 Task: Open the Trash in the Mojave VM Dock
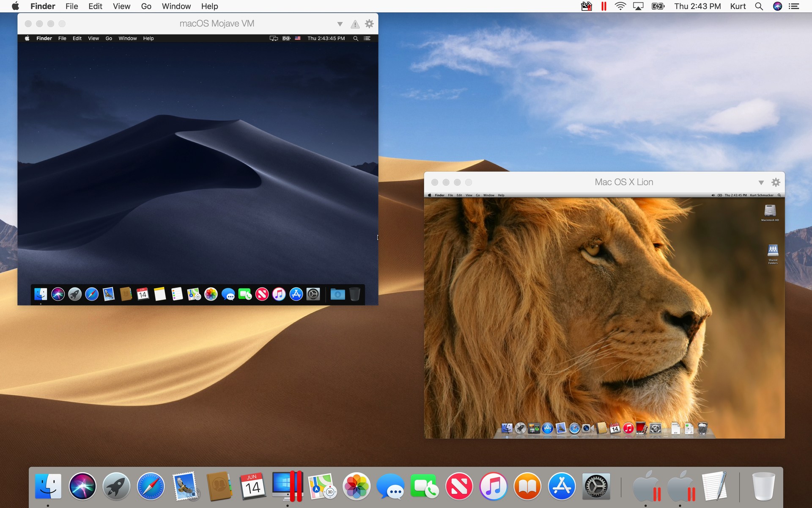click(355, 294)
